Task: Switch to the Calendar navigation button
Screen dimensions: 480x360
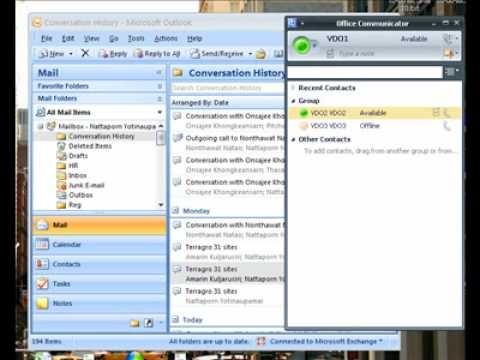Action: (x=99, y=245)
